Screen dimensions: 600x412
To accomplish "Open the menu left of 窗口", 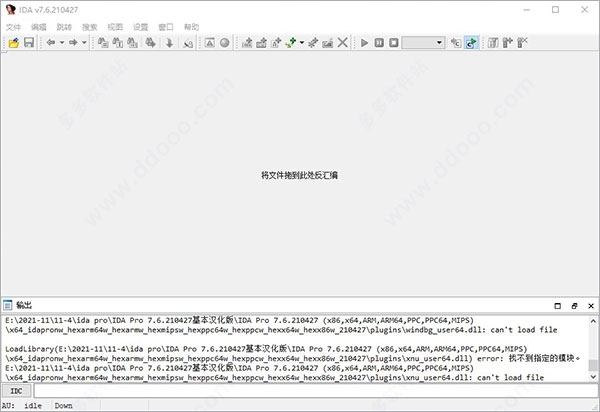I will point(140,27).
